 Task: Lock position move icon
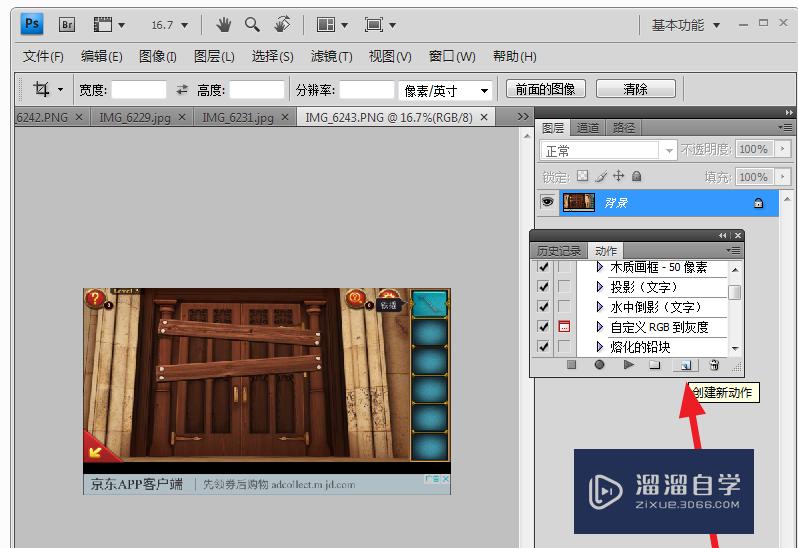(618, 176)
